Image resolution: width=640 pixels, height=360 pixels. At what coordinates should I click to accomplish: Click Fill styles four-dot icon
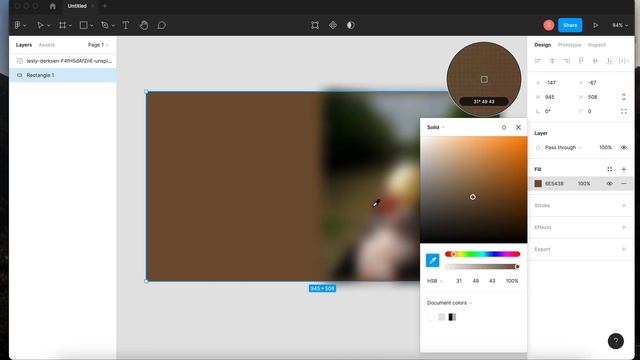(609, 169)
